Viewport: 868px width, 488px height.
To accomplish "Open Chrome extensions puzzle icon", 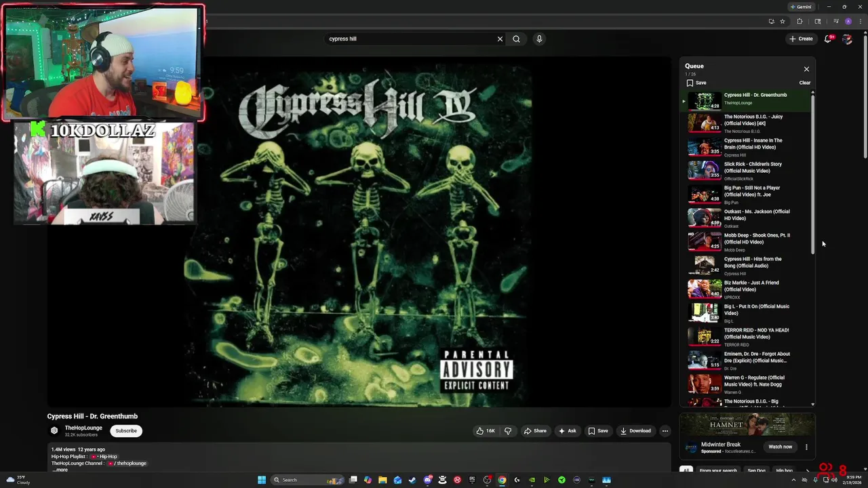I will pyautogui.click(x=800, y=22).
